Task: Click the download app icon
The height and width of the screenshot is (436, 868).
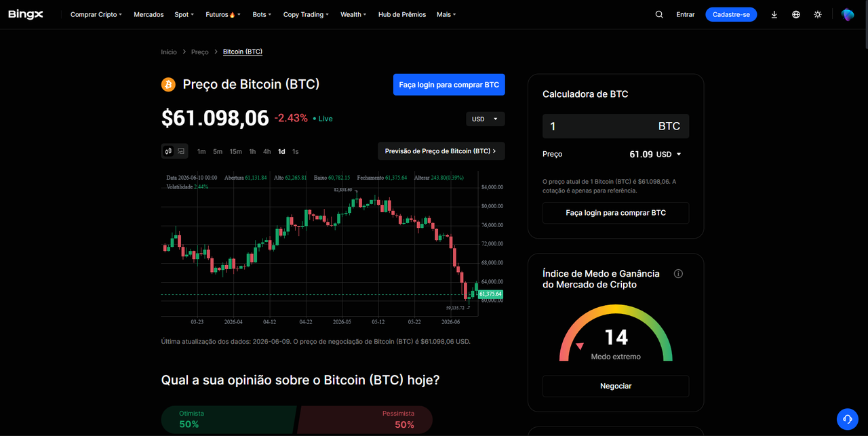Action: [x=774, y=14]
